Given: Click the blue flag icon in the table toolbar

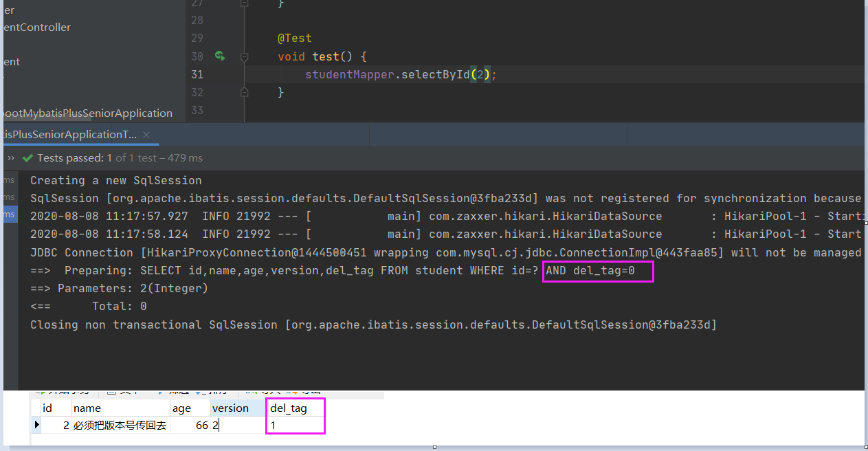Looking at the screenshot, I should click(159, 391).
